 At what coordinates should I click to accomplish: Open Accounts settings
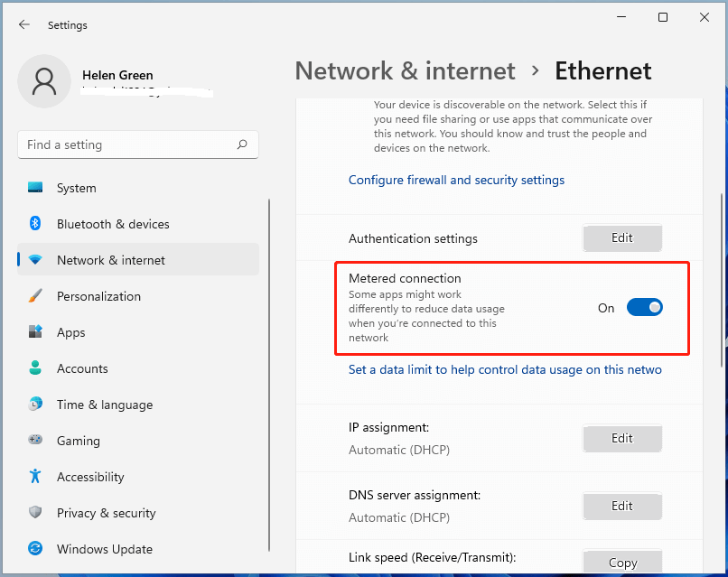(138, 368)
